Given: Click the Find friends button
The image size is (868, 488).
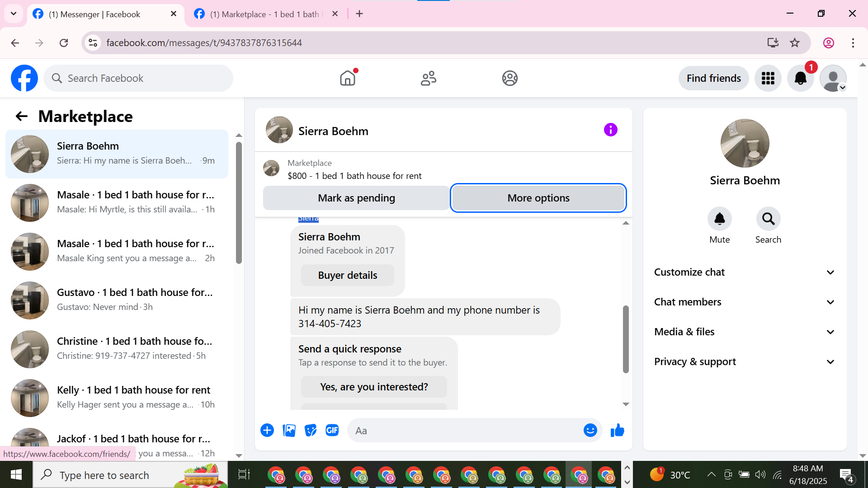Looking at the screenshot, I should pyautogui.click(x=713, y=78).
